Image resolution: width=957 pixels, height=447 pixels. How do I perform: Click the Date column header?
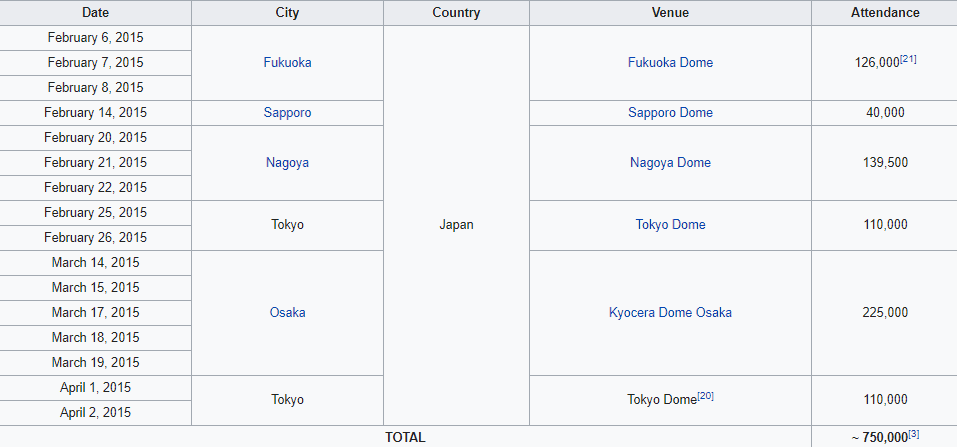coord(97,13)
